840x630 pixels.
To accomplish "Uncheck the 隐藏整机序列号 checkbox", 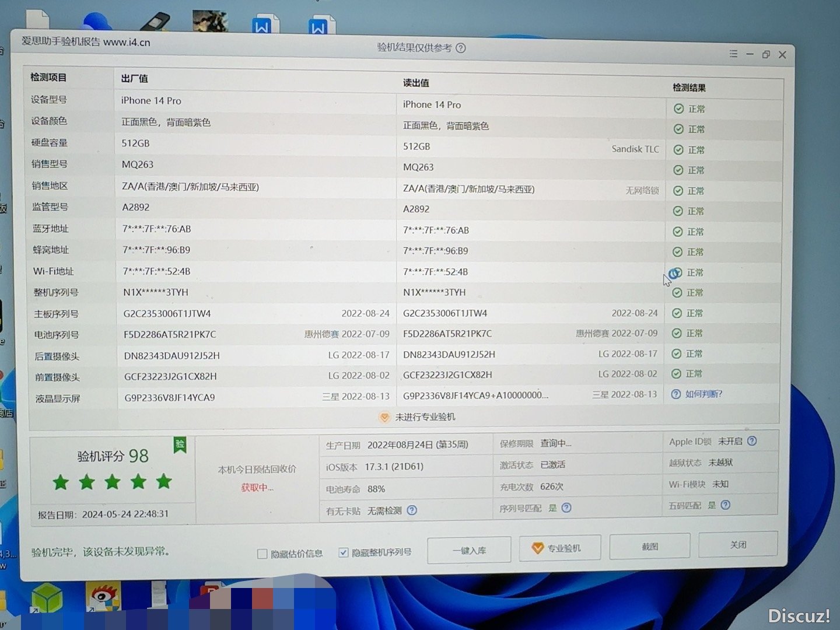I will click(344, 552).
